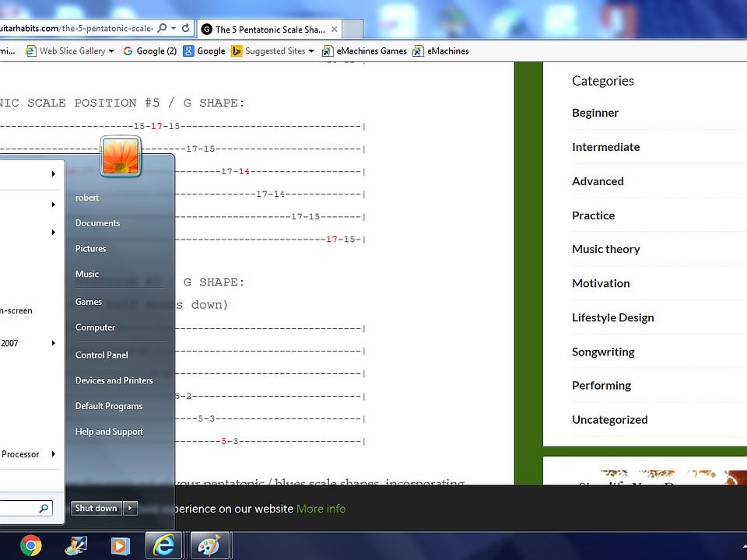Expand the Suggested Sites dropdown arrow

click(x=311, y=51)
